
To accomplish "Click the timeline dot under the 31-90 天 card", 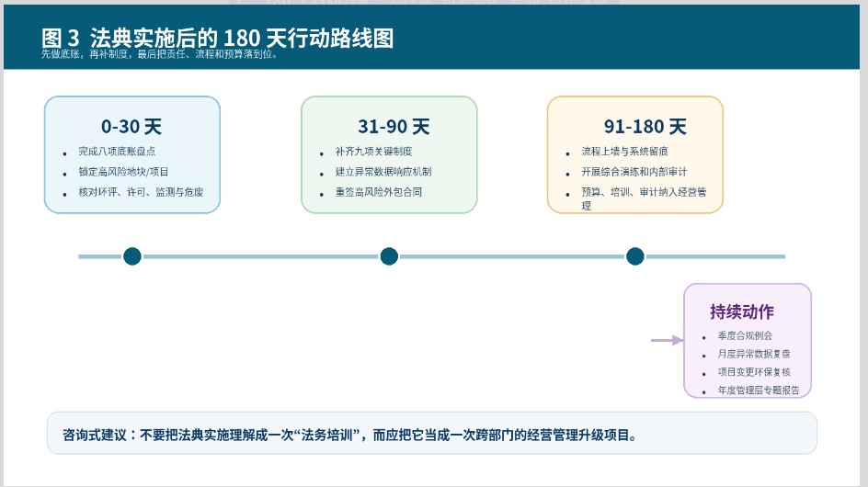I will [389, 256].
